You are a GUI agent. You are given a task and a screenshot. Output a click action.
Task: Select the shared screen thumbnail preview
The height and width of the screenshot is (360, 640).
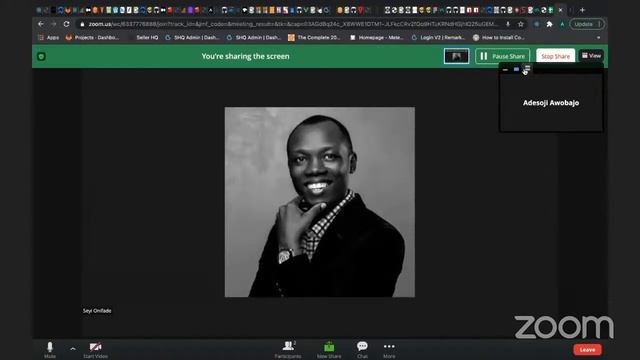(456, 56)
